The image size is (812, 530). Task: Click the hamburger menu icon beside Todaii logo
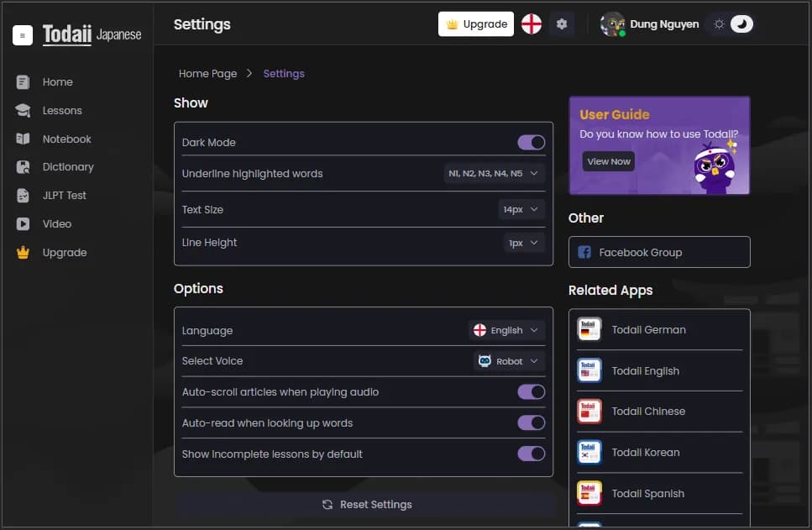coord(23,35)
